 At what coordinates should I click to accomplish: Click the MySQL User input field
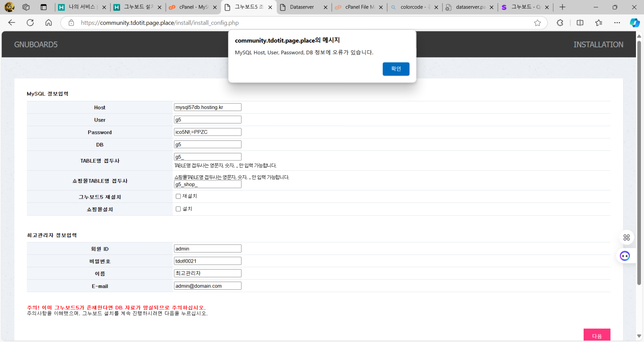[208, 119]
